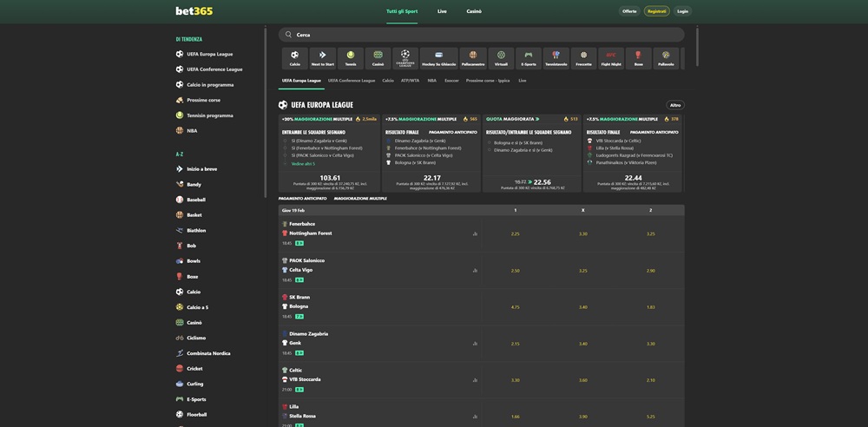Click the left sidebar scrollbar
This screenshot has height=427, width=868.
pyautogui.click(x=265, y=111)
